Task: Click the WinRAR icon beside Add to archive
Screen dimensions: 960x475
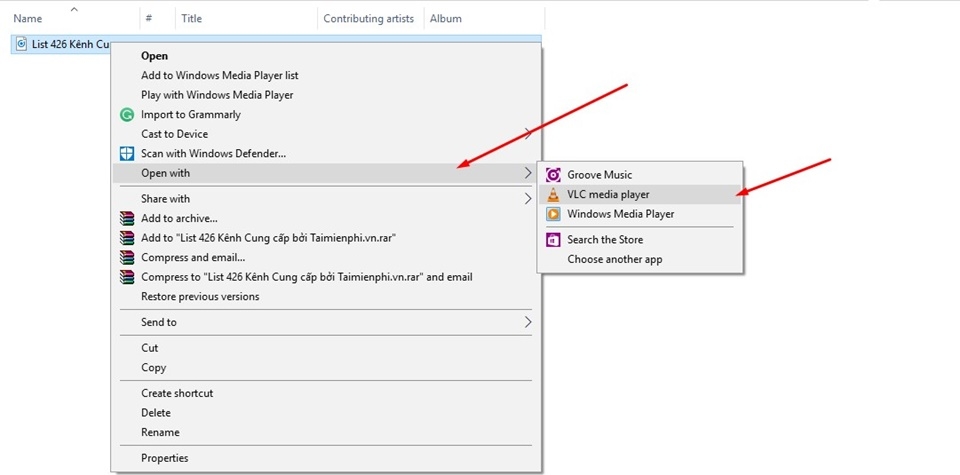Action: click(x=127, y=219)
